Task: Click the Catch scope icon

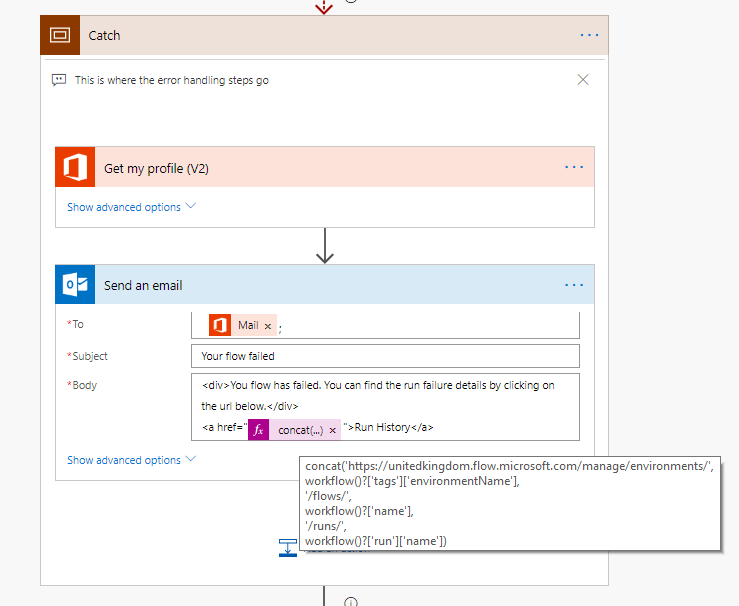Action: coord(60,35)
